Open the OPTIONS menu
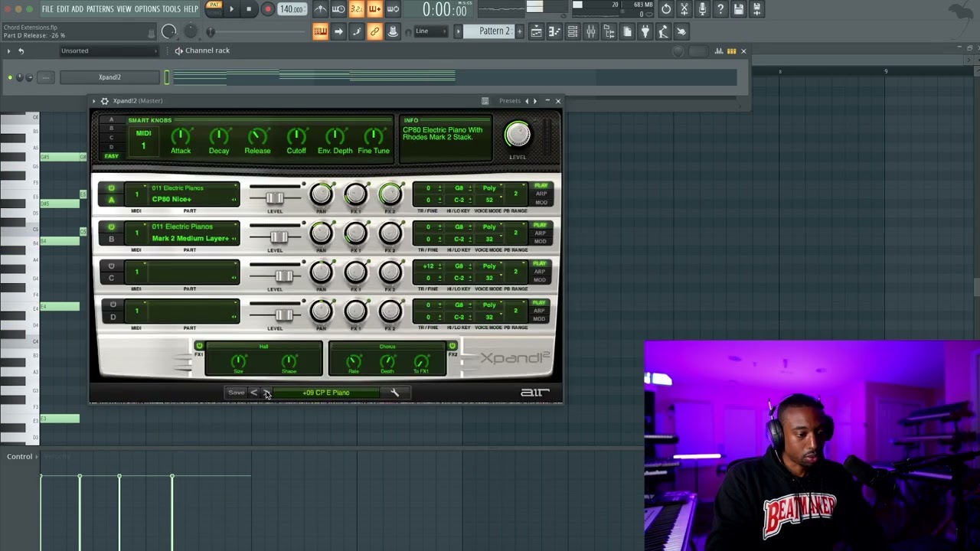 (x=147, y=9)
